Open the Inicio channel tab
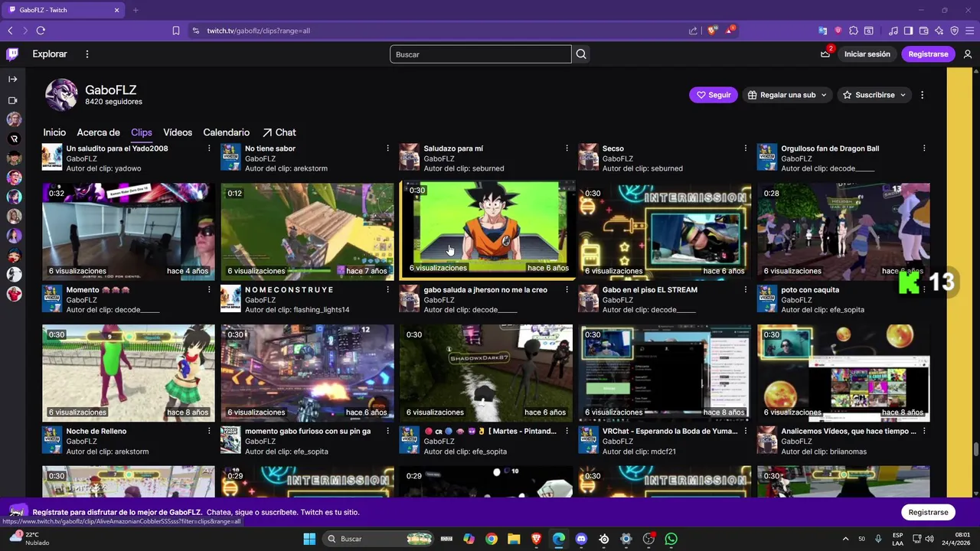Image resolution: width=980 pixels, height=551 pixels. 54,132
